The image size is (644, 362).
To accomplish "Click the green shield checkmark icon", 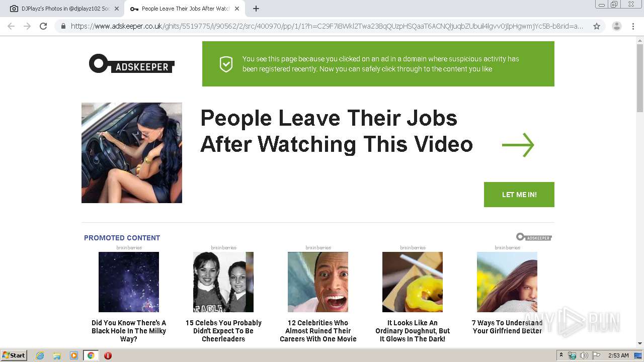I will click(x=226, y=64).
